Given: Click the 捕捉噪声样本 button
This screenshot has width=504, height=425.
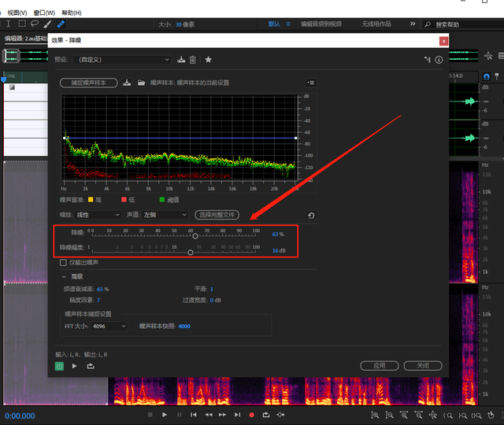Looking at the screenshot, I should point(89,83).
